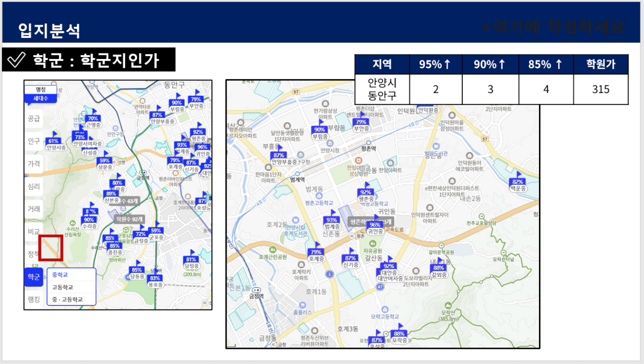This screenshot has width=644, height=364.
Task: Open the 랭킹 tab in the left sidebar
Action: (34, 299)
